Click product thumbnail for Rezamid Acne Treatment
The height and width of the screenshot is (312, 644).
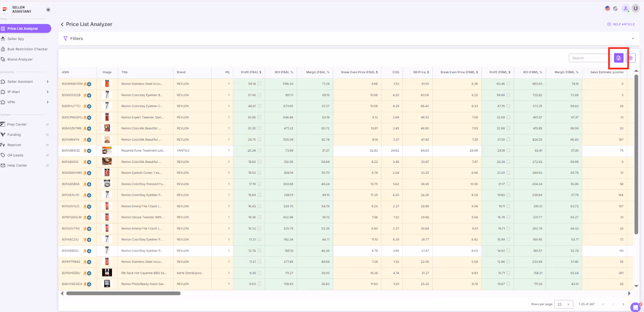[x=107, y=150]
